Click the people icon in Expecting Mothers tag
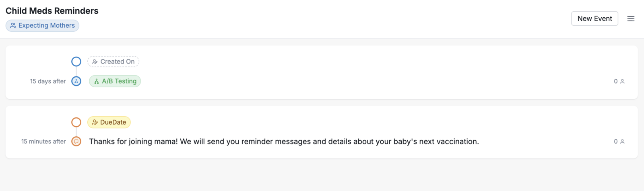The image size is (644, 191). 13,25
